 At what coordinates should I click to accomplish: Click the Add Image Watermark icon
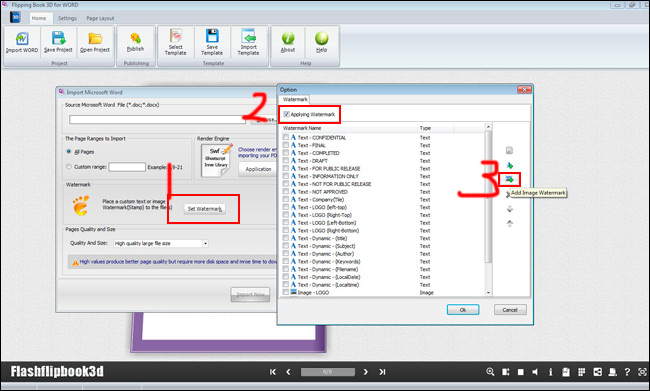click(x=509, y=180)
